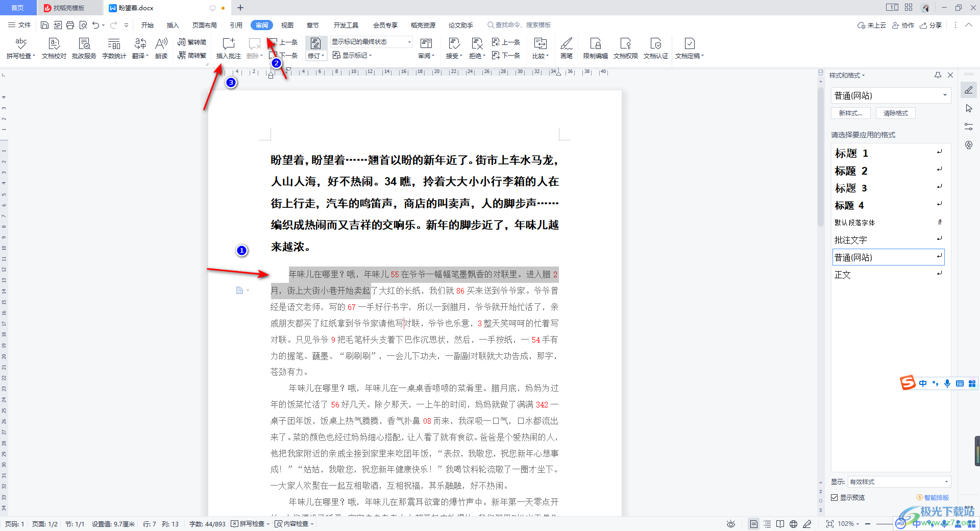Toggle 显示预览 checkbox
The image size is (980, 531).
834,497
